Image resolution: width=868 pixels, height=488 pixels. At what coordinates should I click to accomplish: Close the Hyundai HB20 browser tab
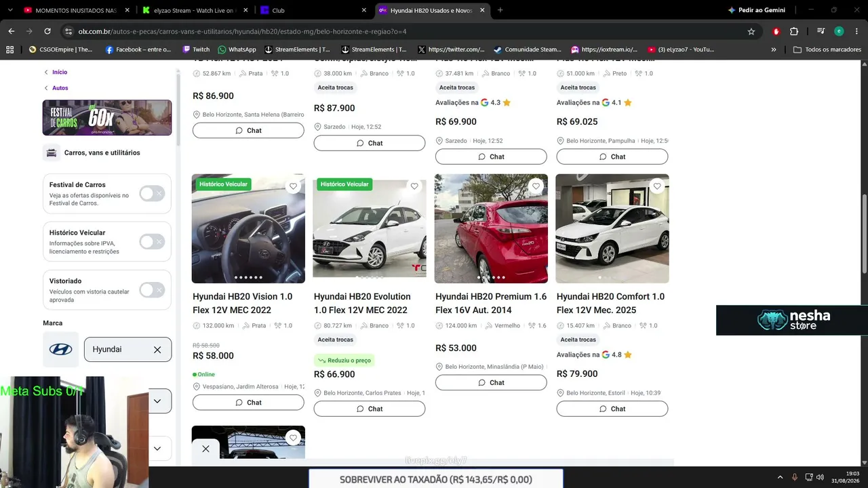click(x=482, y=10)
